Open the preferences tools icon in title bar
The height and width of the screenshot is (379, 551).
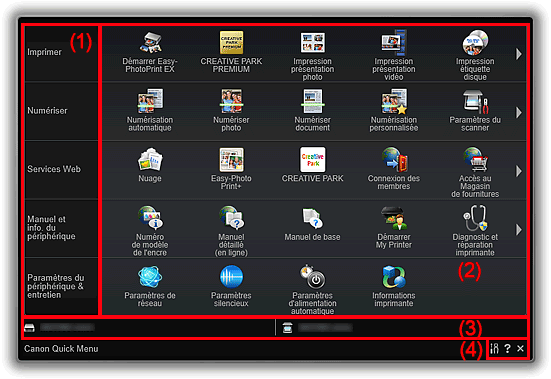tap(494, 348)
